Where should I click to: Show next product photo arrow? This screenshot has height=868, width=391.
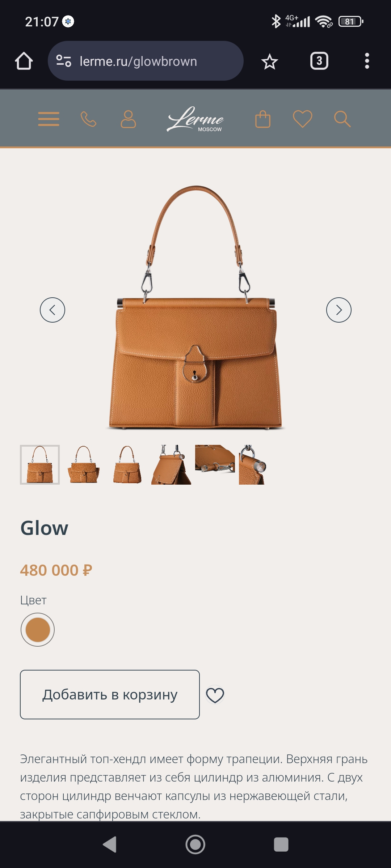click(339, 310)
